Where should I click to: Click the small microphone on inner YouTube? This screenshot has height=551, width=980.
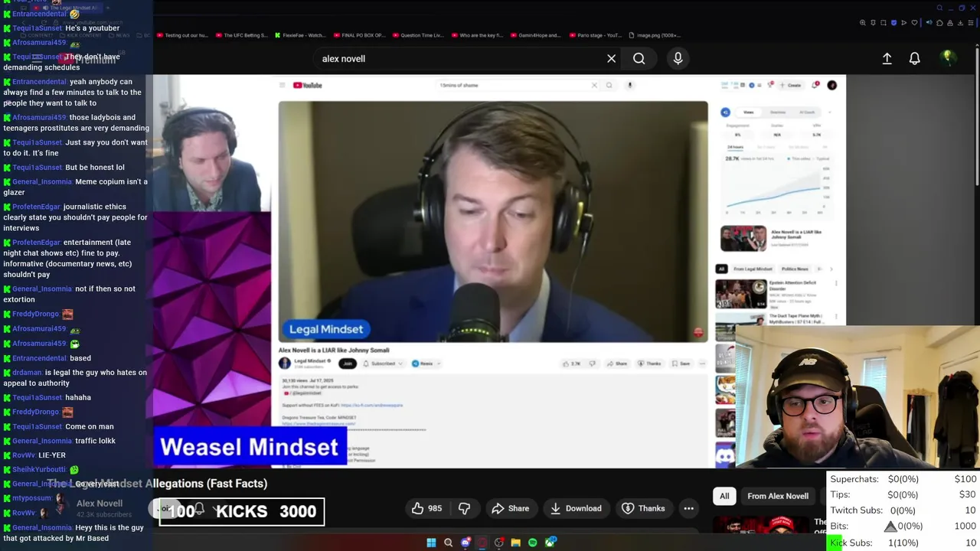(630, 85)
